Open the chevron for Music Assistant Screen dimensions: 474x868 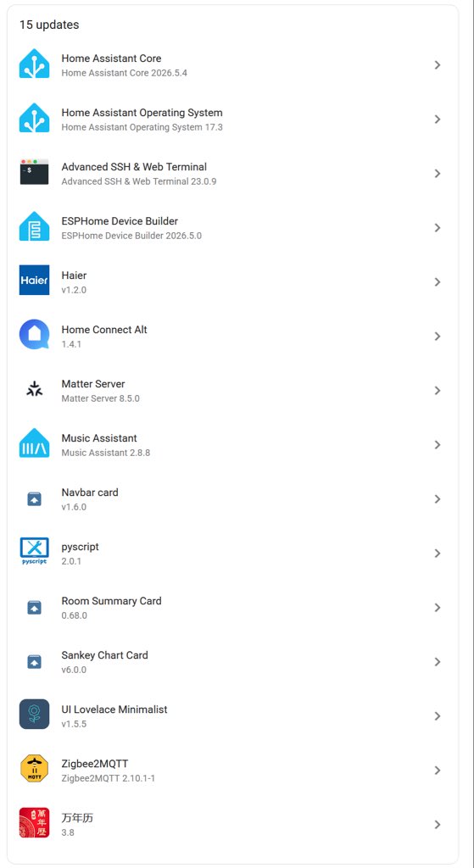(x=438, y=444)
